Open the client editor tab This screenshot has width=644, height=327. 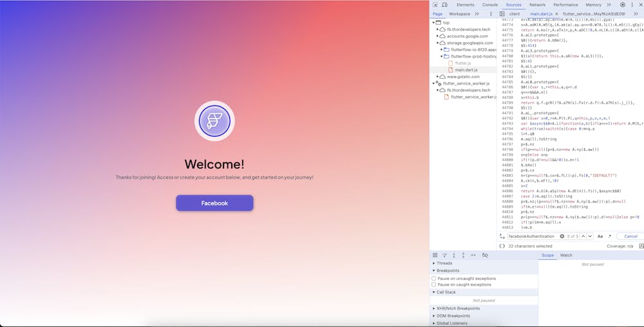pyautogui.click(x=515, y=14)
